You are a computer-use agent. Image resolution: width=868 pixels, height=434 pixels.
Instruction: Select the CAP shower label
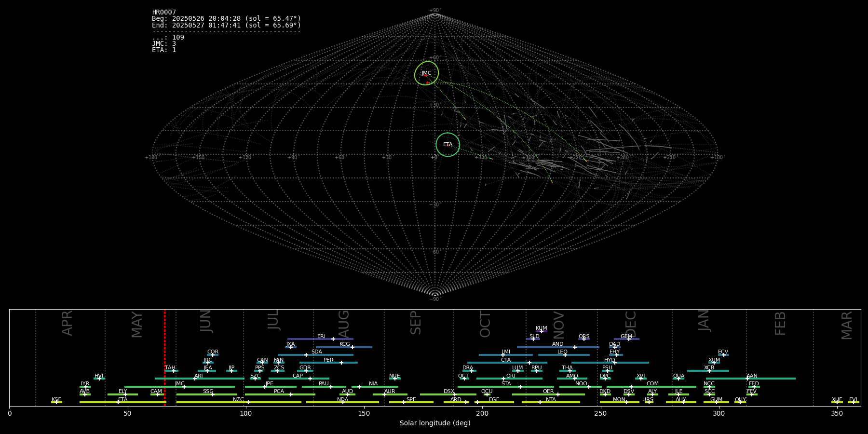click(x=298, y=376)
